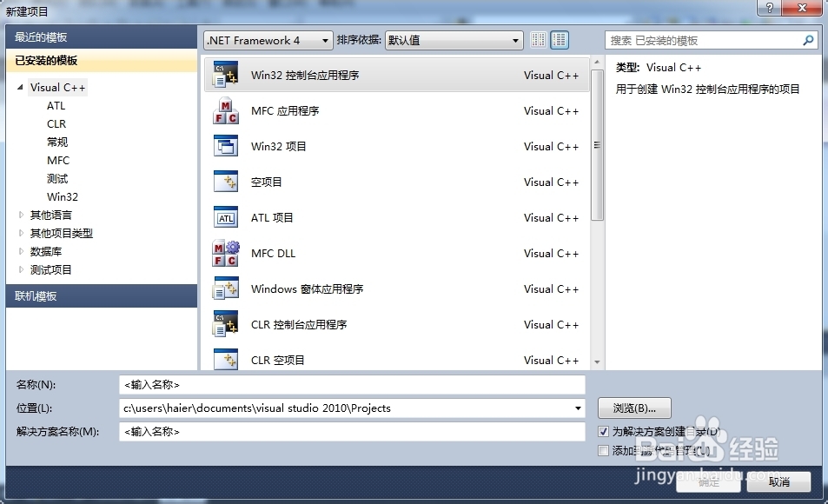Select the Windows 窗体应用程序 template icon
The height and width of the screenshot is (504, 828).
(225, 288)
